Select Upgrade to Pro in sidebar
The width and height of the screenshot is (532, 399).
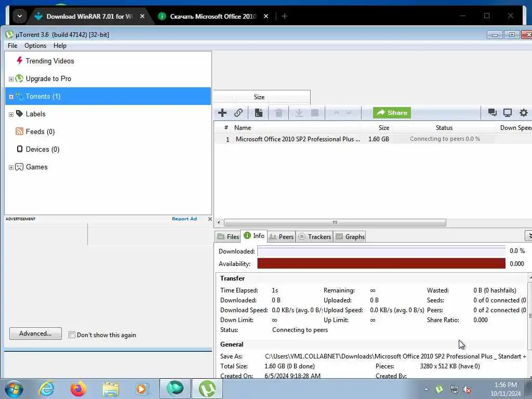[x=48, y=79]
